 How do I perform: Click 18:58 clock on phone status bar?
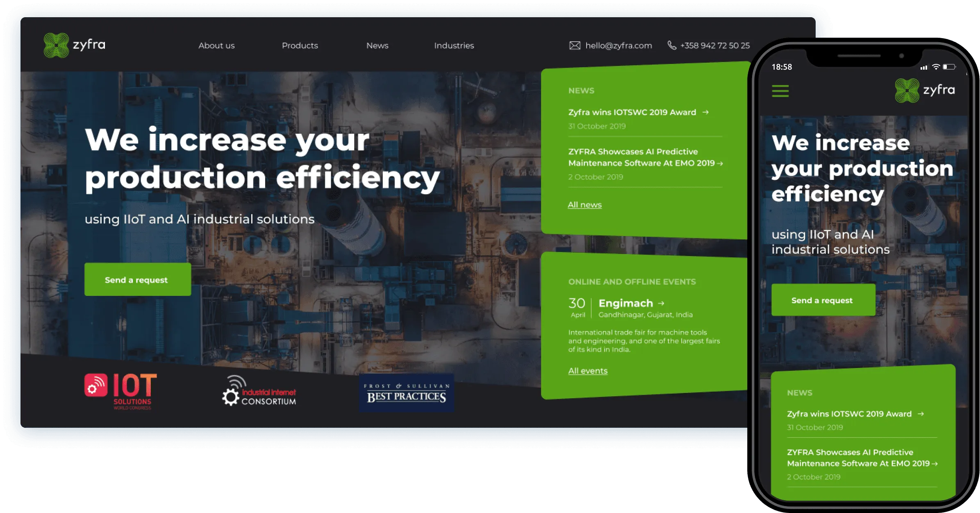pyautogui.click(x=782, y=67)
